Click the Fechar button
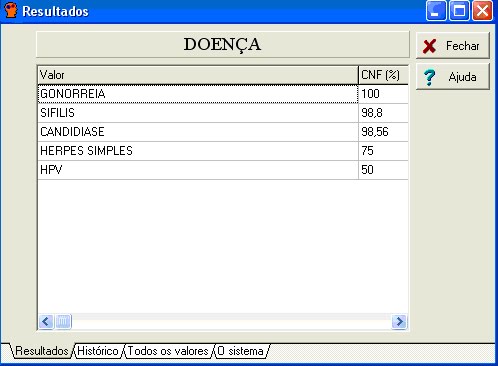498x366 pixels. [453, 46]
